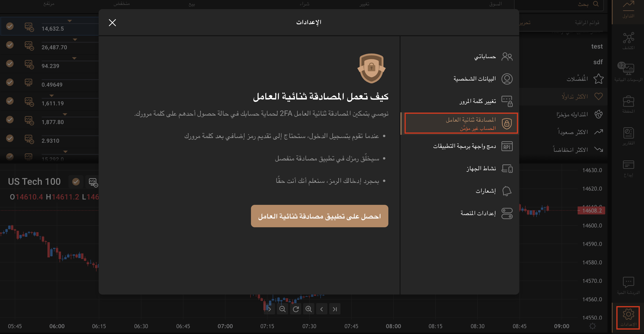The image size is (644, 334).
Task: Open the deposit (إيداع) panel
Action: [628, 165]
